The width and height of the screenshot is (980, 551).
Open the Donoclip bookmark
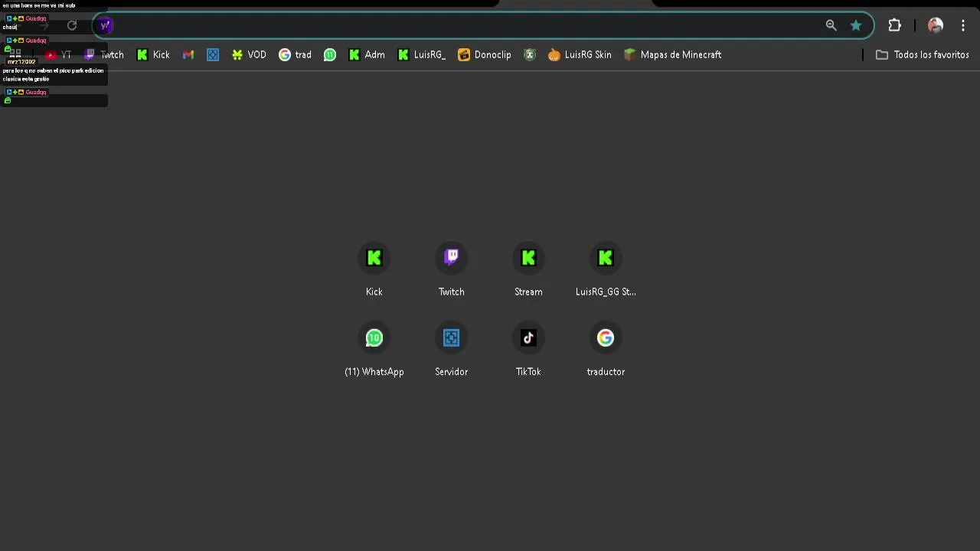point(485,54)
